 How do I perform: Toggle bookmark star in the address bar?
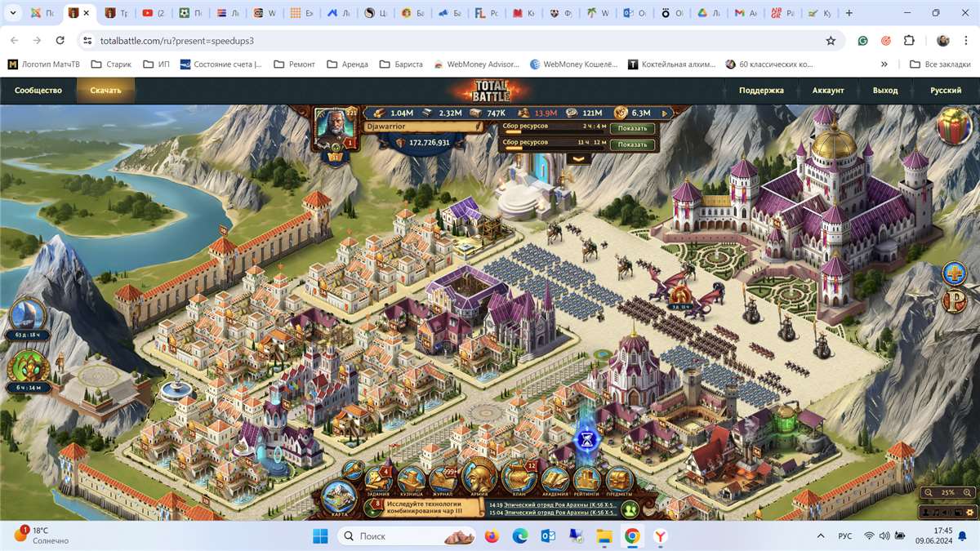(x=831, y=40)
